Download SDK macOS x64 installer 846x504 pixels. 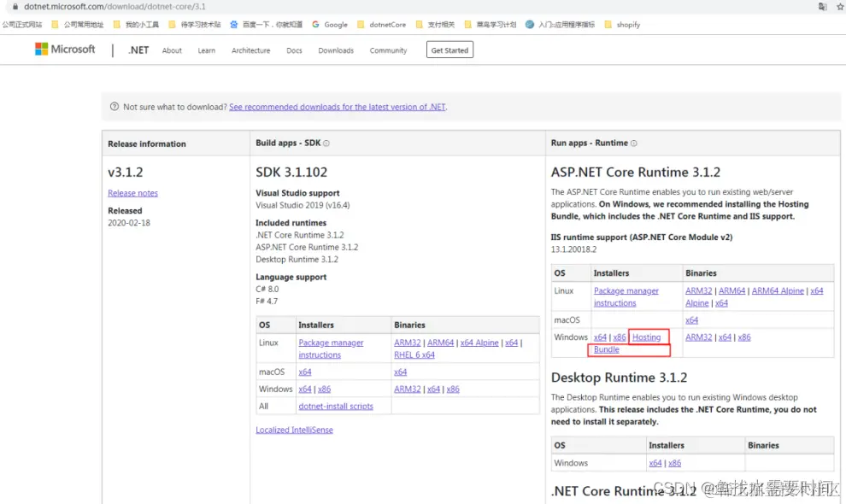tap(305, 372)
